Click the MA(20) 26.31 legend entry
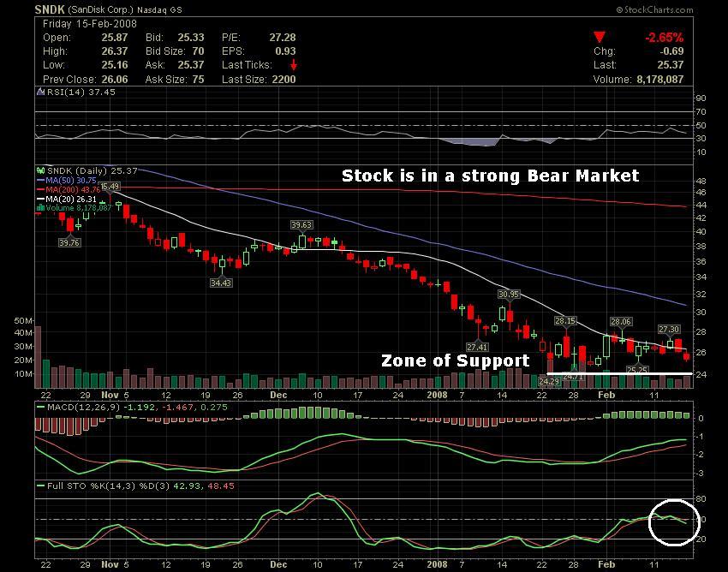Viewport: 728px width, 572px height. pos(67,200)
